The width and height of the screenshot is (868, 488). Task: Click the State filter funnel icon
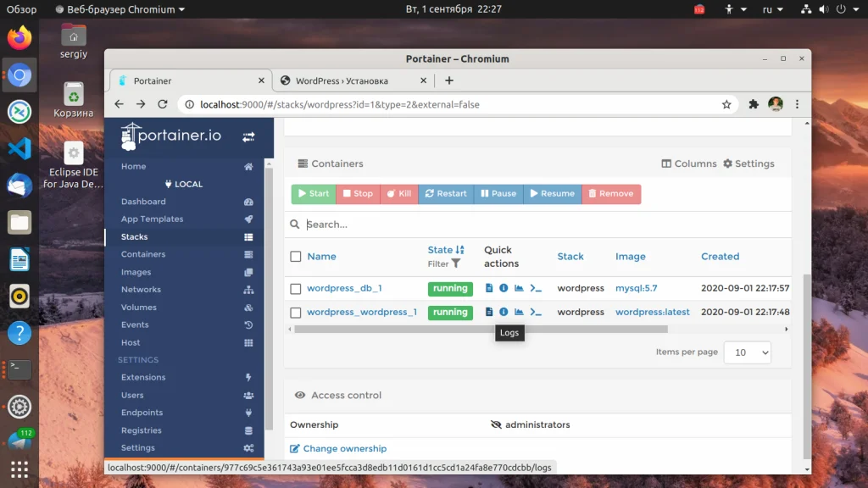pos(455,263)
